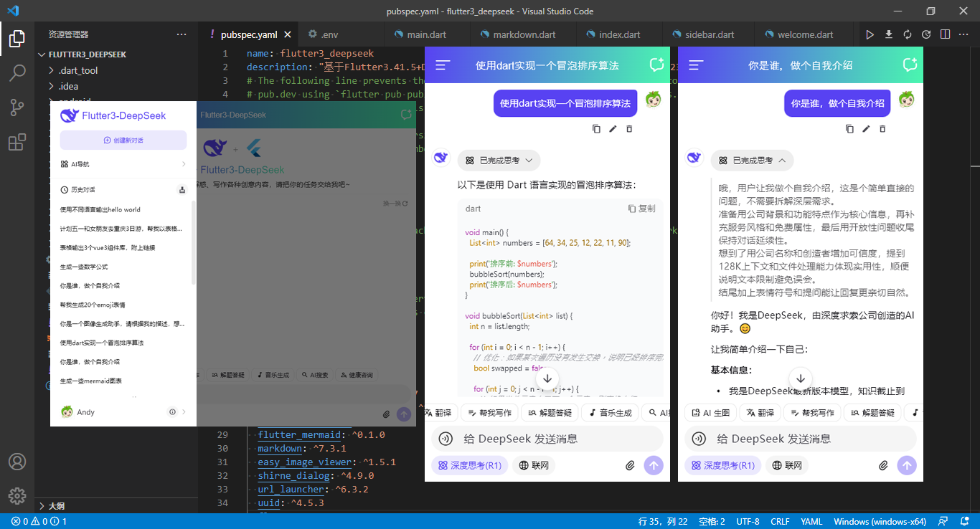Viewport: 980px width, 529px height.
Task: Expand 已完成思考 in the 冒泡排序 chat
Action: 499,161
